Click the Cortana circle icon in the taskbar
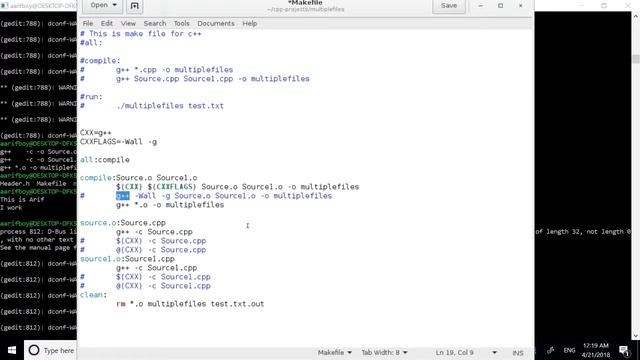Screen dimensions: 640x360 [34, 350]
